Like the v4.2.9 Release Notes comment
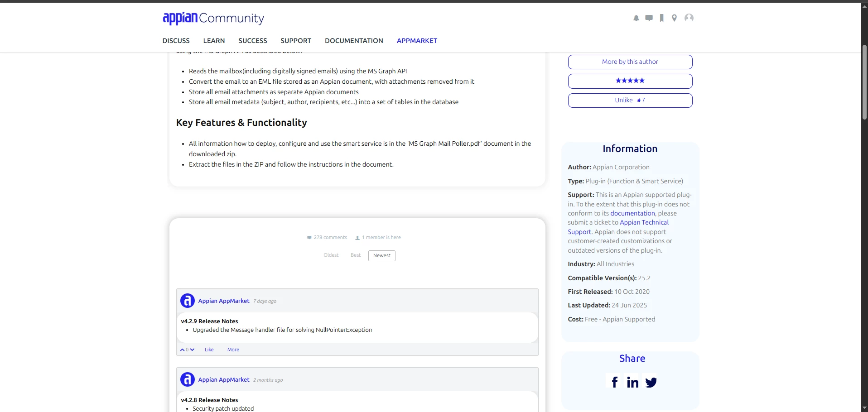Viewport: 868px width, 412px height. coord(209,350)
